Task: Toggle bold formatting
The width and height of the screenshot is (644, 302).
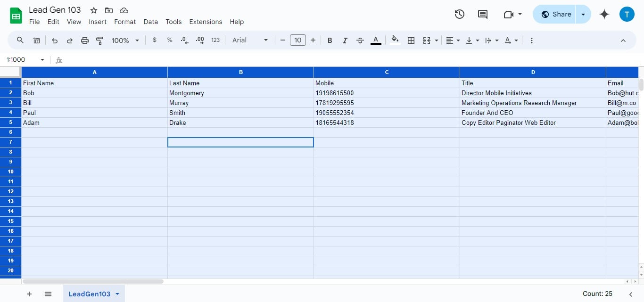Action: point(330,40)
